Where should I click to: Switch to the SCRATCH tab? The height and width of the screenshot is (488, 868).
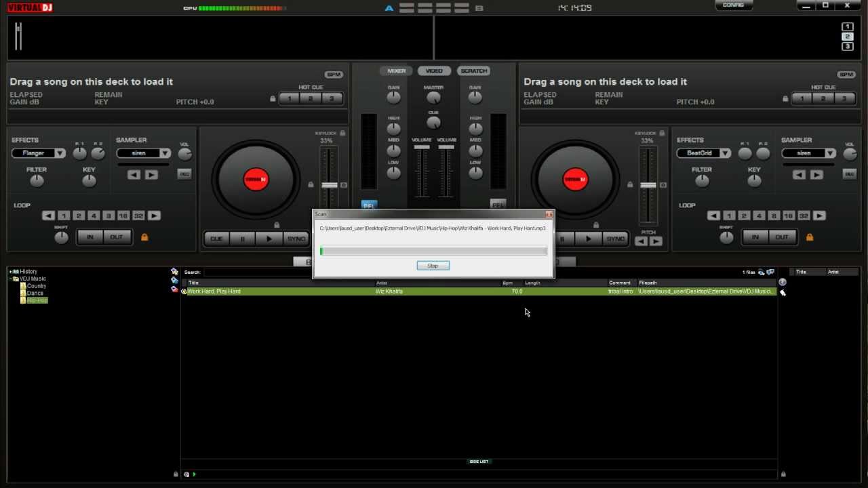tap(473, 70)
